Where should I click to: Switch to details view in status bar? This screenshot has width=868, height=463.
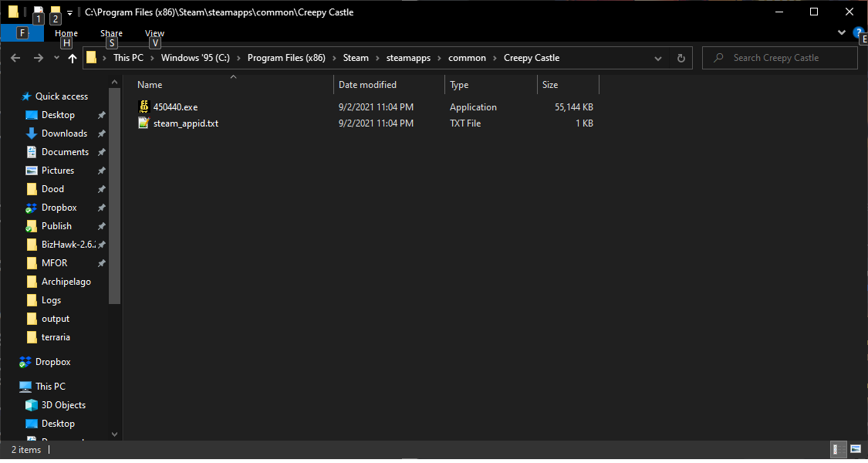837,449
